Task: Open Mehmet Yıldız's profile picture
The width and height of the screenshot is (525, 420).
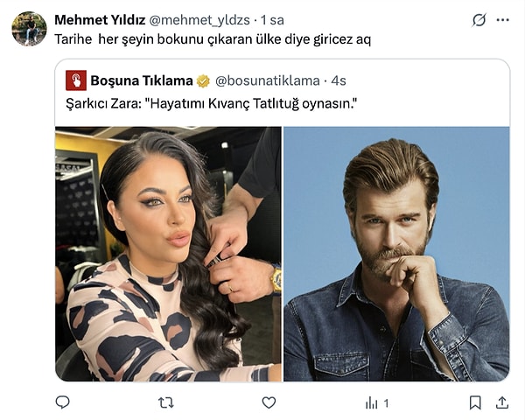Action: 29,29
